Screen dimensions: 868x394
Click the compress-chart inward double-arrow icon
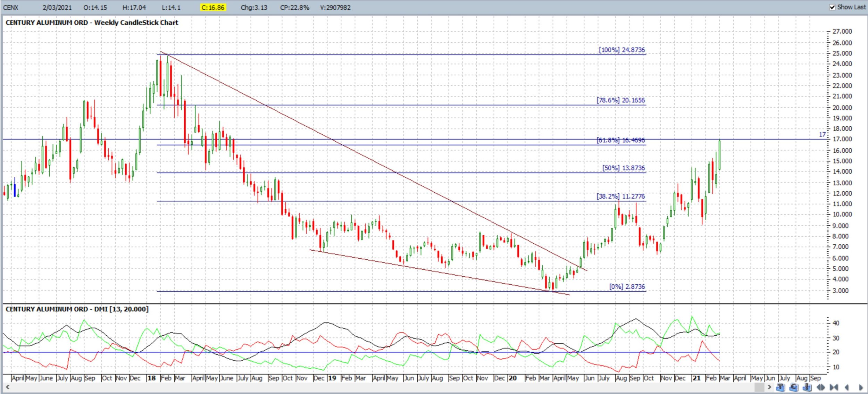click(x=834, y=387)
